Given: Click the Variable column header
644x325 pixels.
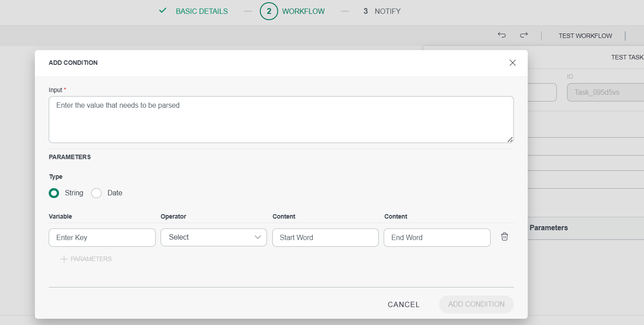Looking at the screenshot, I should tap(60, 216).
